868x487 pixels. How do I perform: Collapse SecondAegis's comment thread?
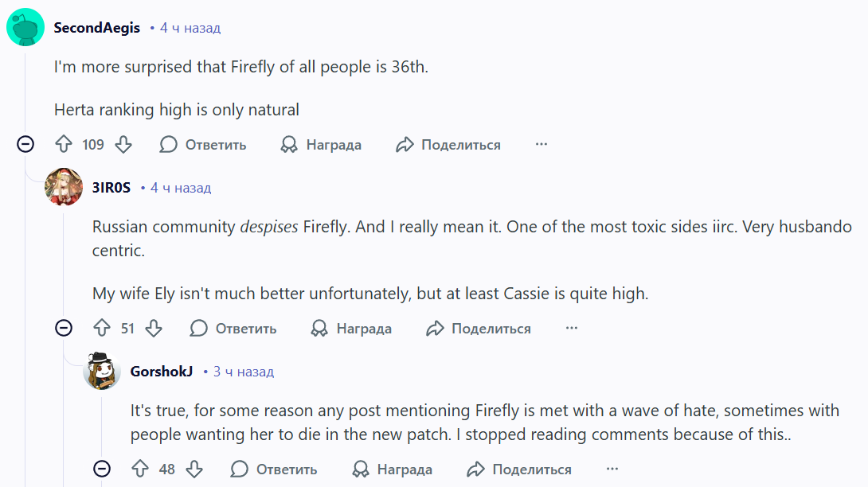pos(25,145)
